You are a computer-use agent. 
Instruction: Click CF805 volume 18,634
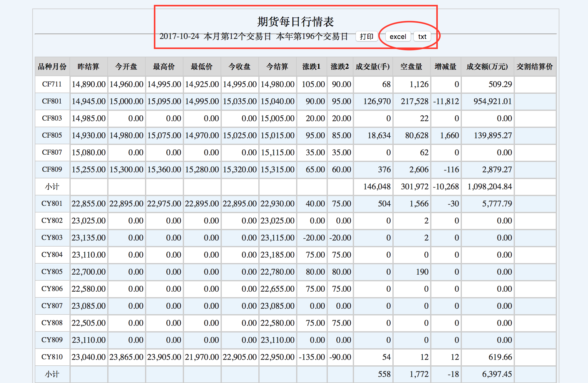tap(379, 135)
